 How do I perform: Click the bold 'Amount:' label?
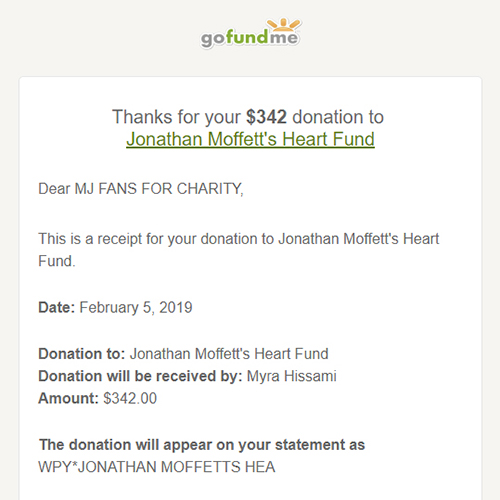pos(68,398)
